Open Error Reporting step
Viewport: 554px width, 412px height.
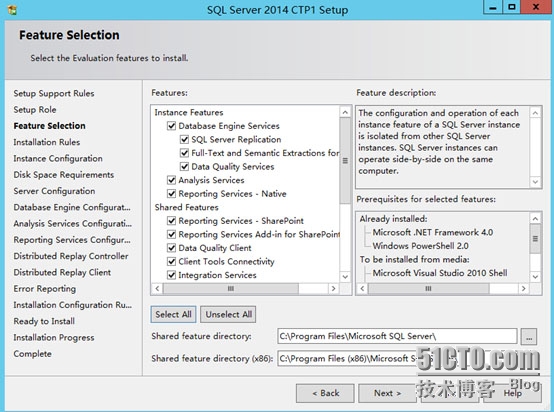pyautogui.click(x=45, y=289)
